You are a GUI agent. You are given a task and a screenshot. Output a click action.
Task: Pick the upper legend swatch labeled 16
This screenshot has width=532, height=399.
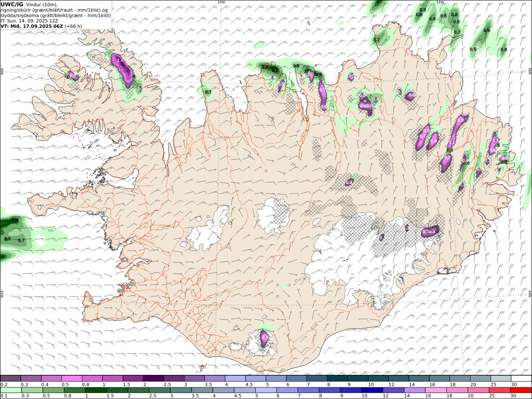point(439,379)
